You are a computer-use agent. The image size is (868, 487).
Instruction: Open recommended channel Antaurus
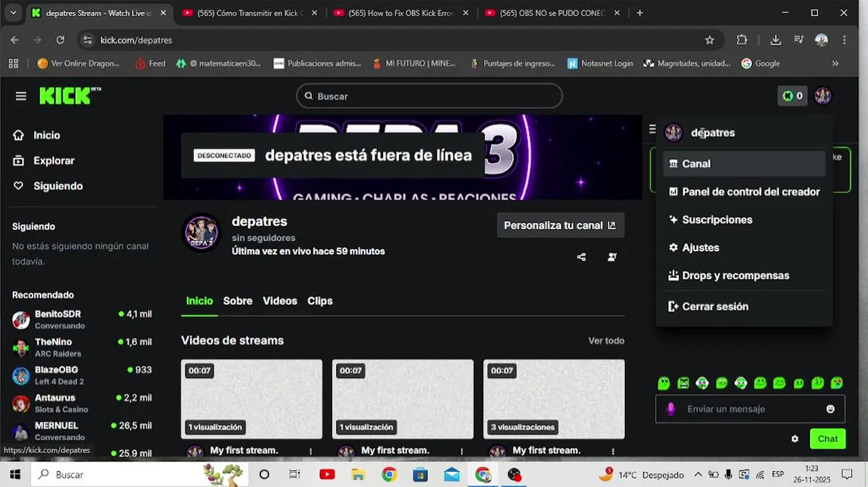pos(82,403)
